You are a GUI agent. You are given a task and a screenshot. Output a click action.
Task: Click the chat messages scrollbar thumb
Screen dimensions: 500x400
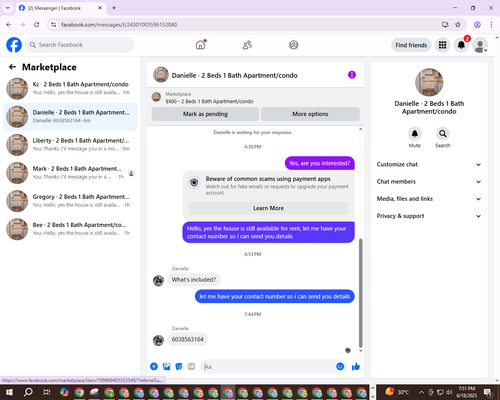point(360,293)
